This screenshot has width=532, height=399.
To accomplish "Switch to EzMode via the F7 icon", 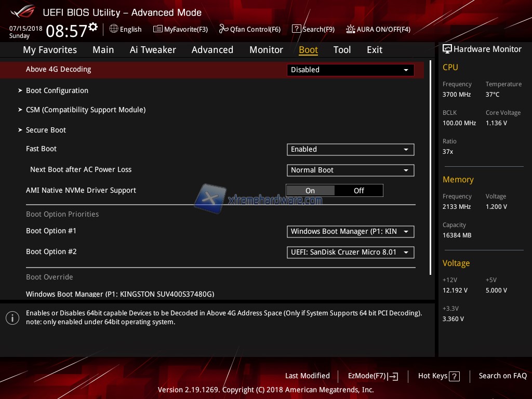I will [x=393, y=376].
